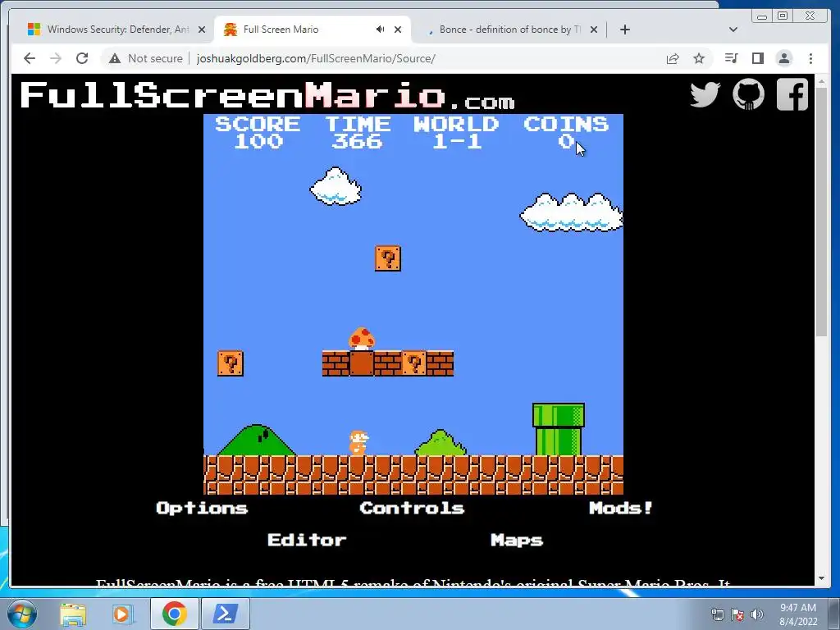Viewport: 840px width, 630px height.
Task: Click scrollbar up arrow
Action: pyautogui.click(x=821, y=81)
